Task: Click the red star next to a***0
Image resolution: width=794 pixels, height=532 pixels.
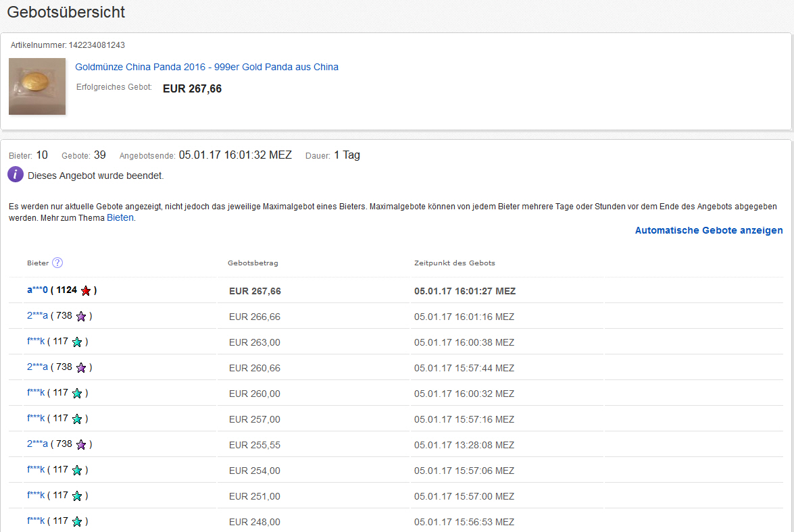Action: (86, 291)
